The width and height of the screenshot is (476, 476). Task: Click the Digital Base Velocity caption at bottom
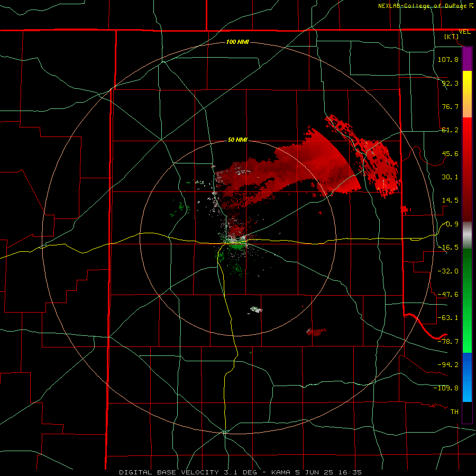click(240, 472)
